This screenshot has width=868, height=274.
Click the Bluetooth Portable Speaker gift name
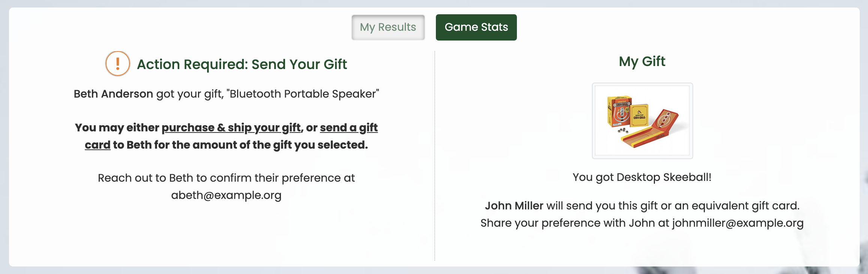tap(303, 94)
